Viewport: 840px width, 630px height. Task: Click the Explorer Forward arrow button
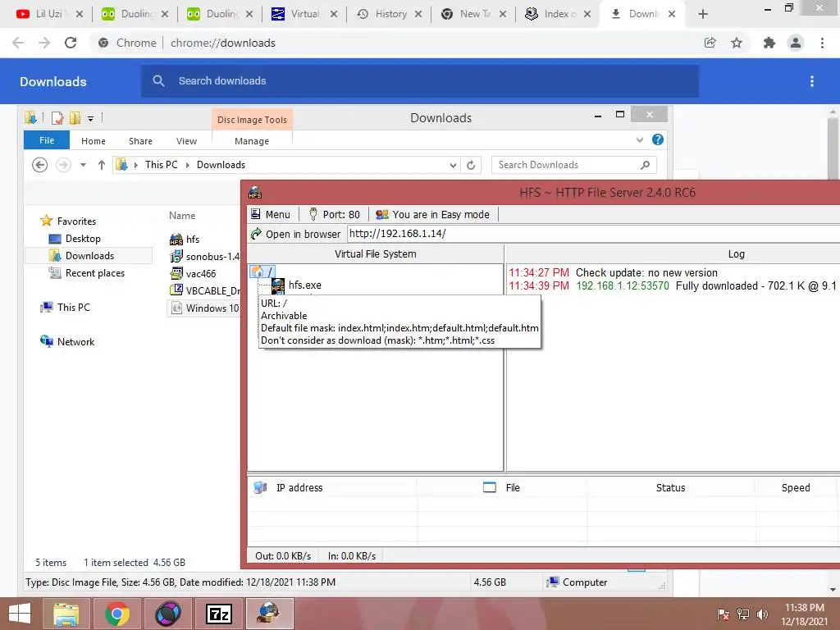point(63,164)
